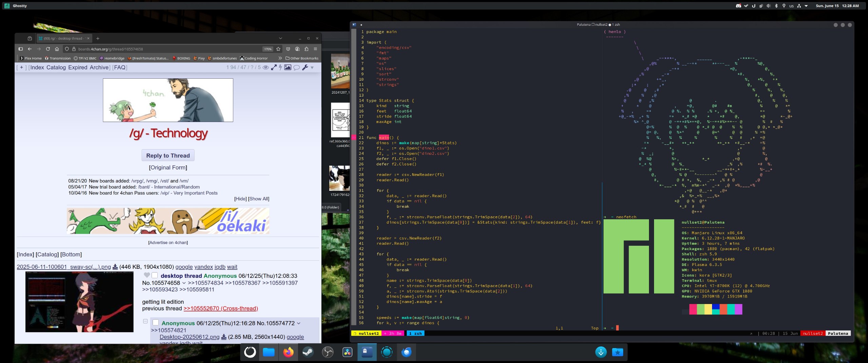The image size is (868, 363).
Task: Open the Ghostty terminal dock icon
Action: point(367,352)
